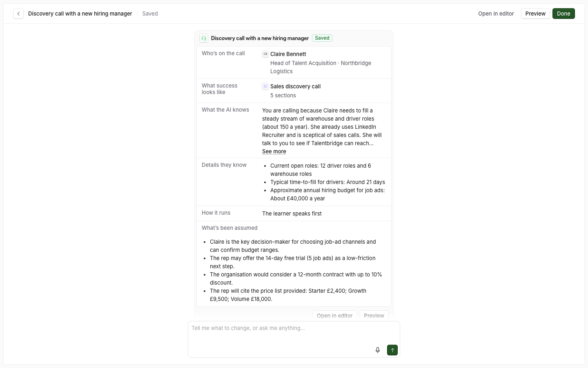This screenshot has height=368, width=588.
Task: Go back using the chevron arrow
Action: click(x=18, y=13)
